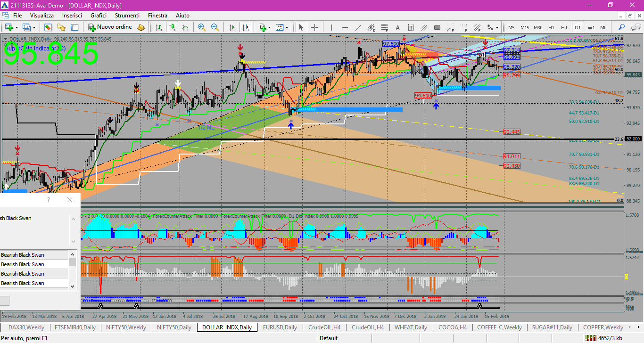Switch to M15 timeframe
This screenshot has width=644, height=343.
click(x=525, y=27)
